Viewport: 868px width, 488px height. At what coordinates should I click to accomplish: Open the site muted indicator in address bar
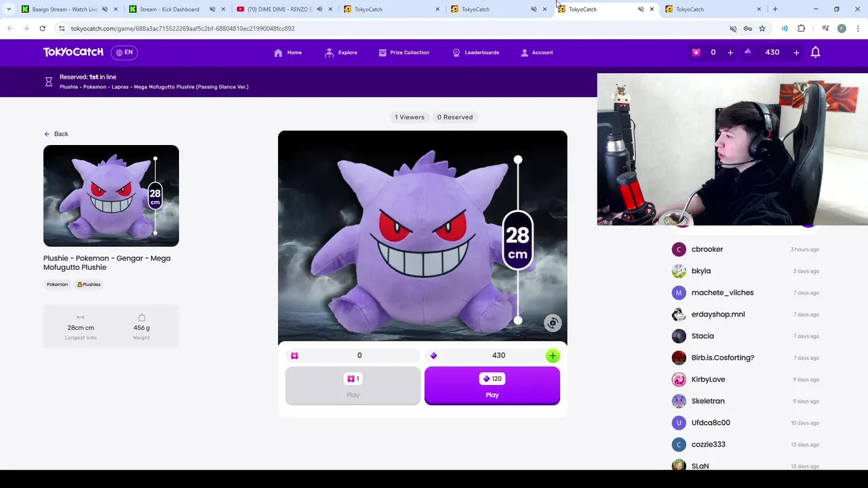click(x=732, y=28)
